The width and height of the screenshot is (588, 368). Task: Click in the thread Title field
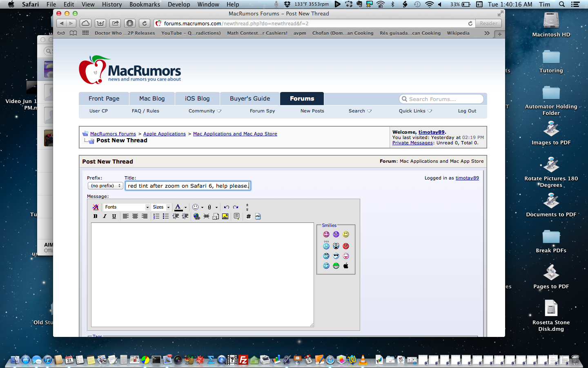coord(188,186)
